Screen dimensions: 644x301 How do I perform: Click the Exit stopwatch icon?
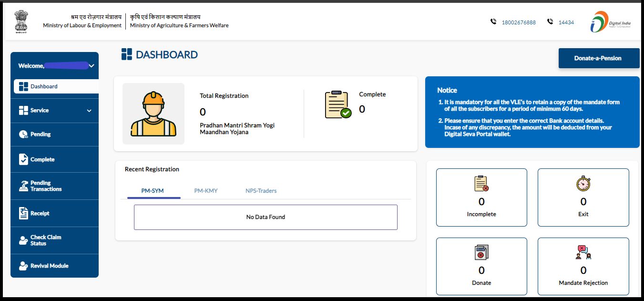coord(583,184)
